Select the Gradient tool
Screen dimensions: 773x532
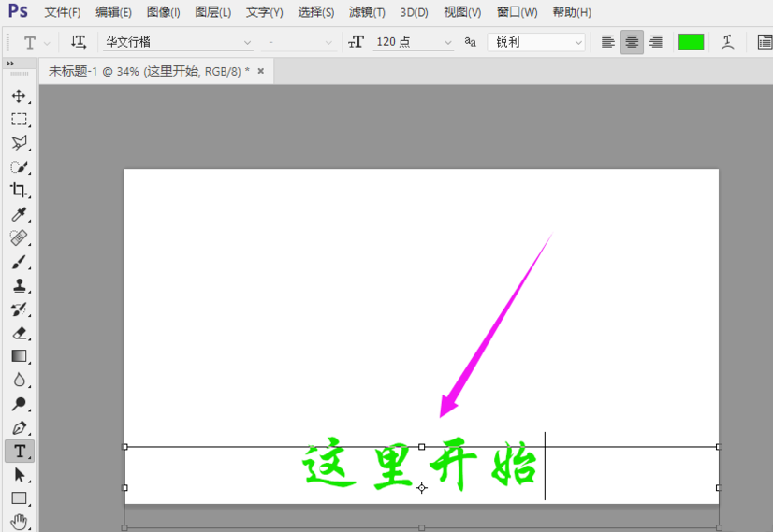click(x=19, y=356)
